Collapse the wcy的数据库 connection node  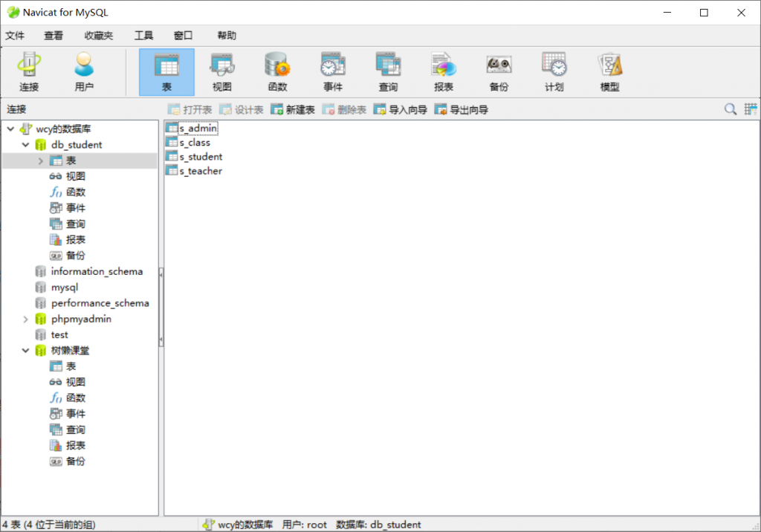10,129
